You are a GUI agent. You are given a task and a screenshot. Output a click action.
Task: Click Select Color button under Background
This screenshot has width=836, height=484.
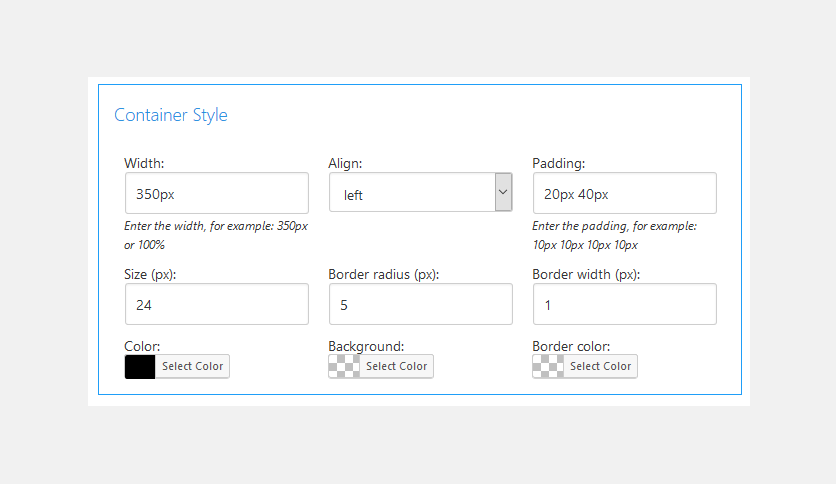pos(397,367)
